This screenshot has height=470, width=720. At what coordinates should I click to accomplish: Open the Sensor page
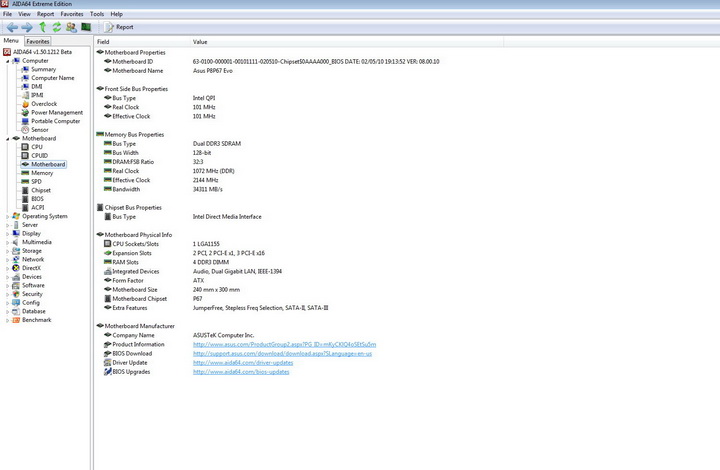(39, 130)
